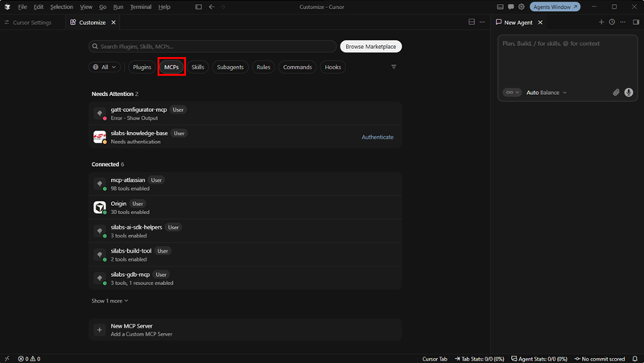The height and width of the screenshot is (363, 644).
Task: Click the mcp-atlassian server icon
Action: [99, 184]
